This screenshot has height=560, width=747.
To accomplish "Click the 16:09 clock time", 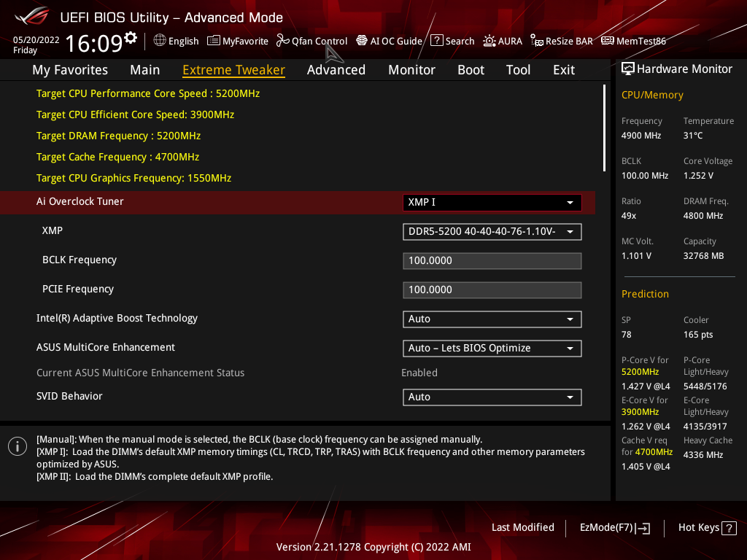I will 94,43.
